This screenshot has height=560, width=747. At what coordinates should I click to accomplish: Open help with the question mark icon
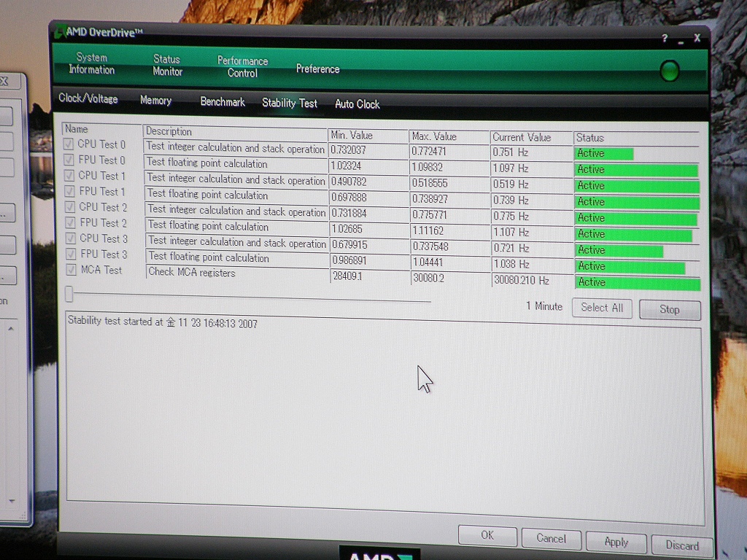pyautogui.click(x=665, y=38)
